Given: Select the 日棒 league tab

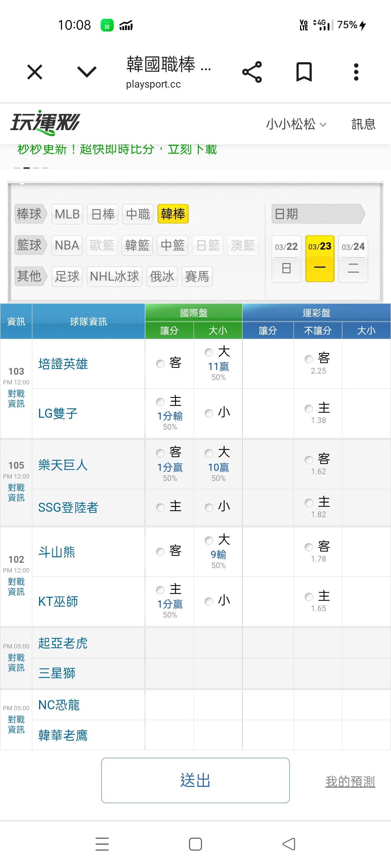Looking at the screenshot, I should [x=103, y=214].
